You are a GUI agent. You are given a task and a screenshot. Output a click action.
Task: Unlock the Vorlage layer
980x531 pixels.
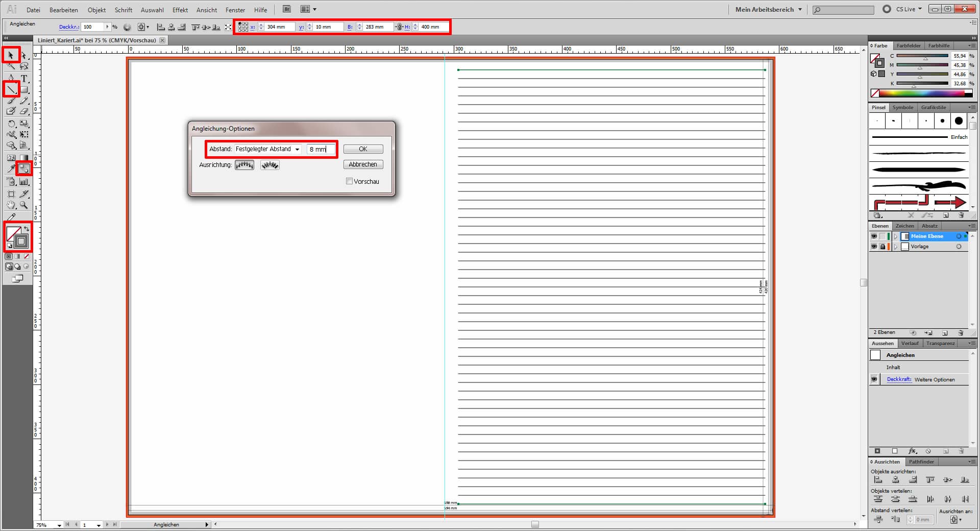883,247
